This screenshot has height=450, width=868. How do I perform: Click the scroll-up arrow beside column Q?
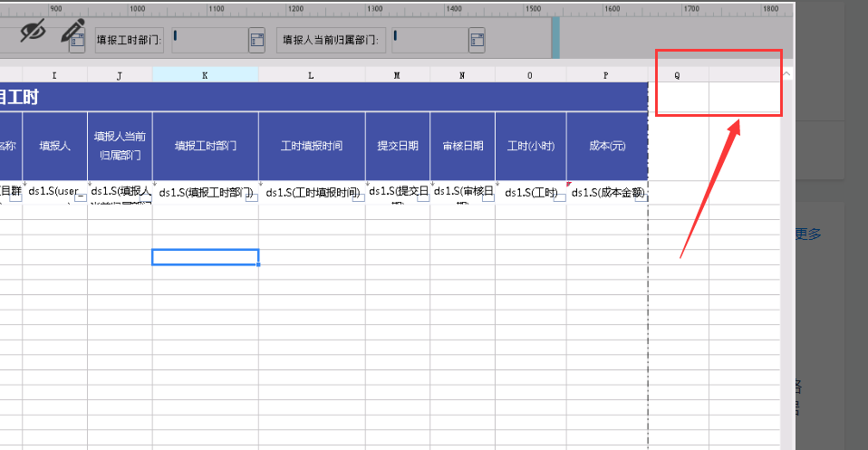point(786,74)
